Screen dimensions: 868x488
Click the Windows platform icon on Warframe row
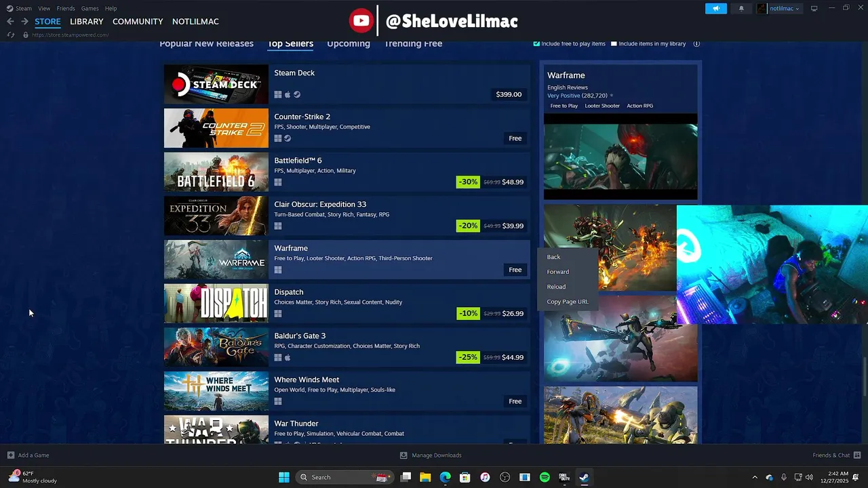pyautogui.click(x=278, y=270)
